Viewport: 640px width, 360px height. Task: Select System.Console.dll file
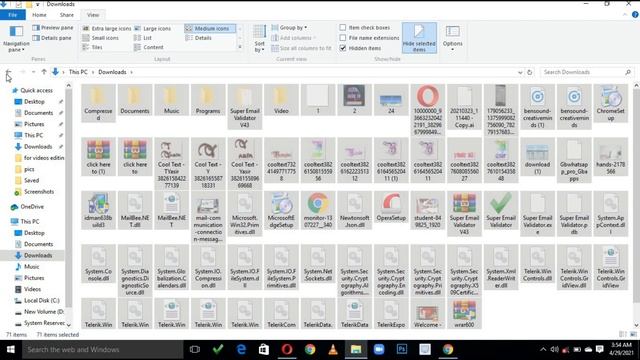click(x=98, y=263)
